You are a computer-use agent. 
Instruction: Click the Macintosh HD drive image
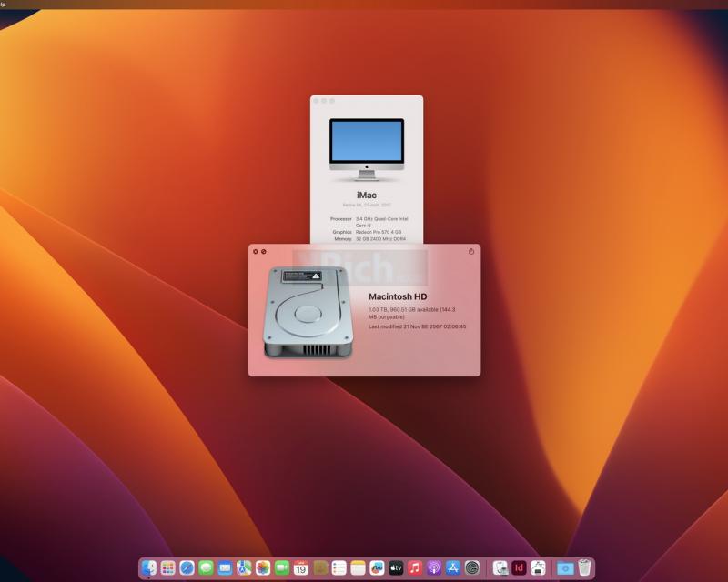click(308, 312)
